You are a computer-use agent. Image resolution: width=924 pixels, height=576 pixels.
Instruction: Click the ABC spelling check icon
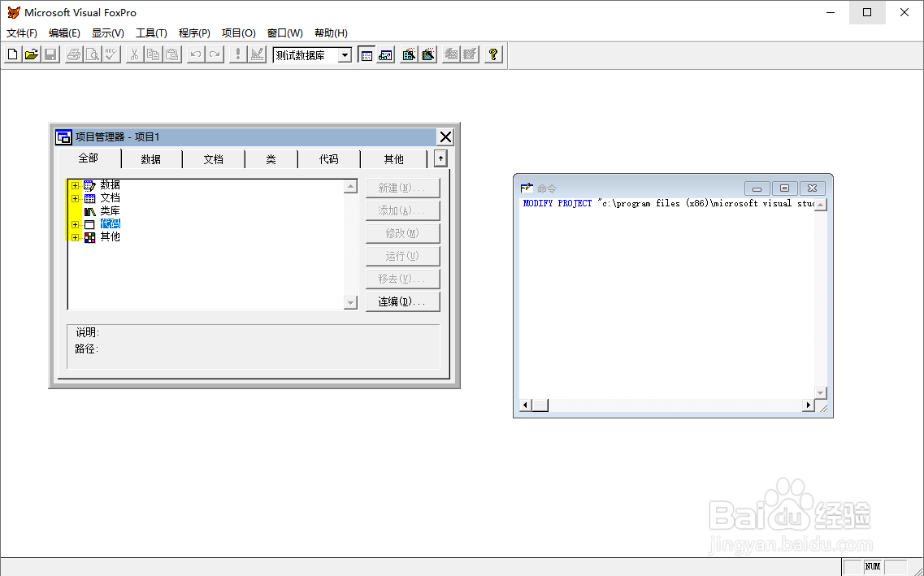[111, 54]
